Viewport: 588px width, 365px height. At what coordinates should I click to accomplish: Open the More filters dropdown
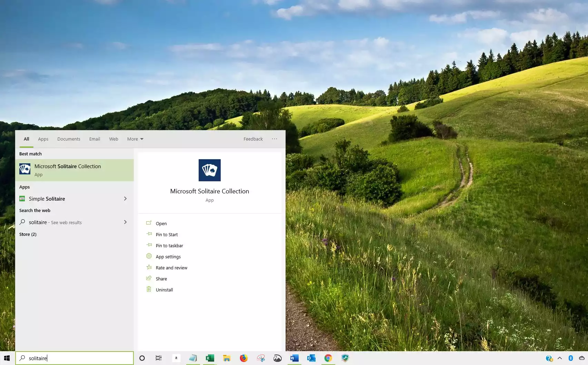(x=135, y=139)
